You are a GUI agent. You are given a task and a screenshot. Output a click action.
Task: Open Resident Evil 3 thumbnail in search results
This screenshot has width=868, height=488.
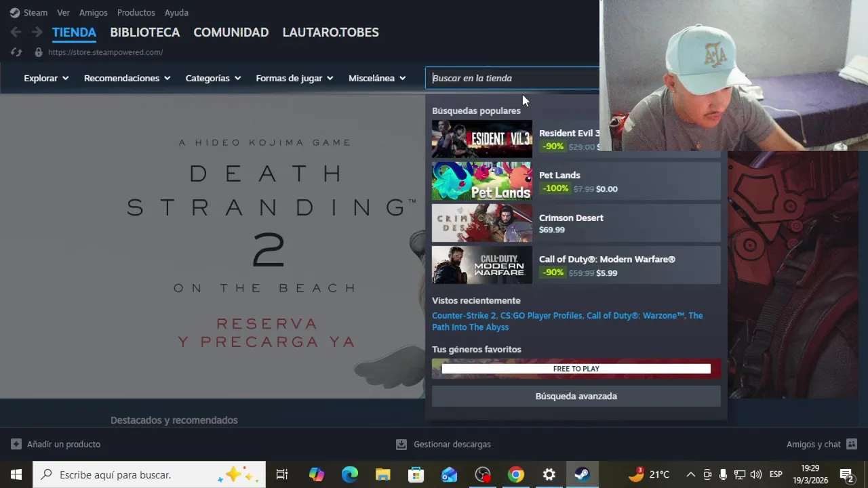(x=481, y=139)
